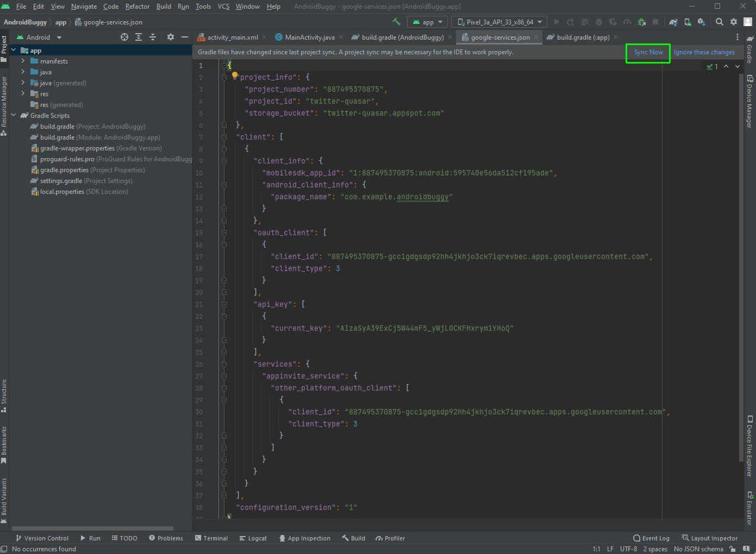
Task: Expand the manifests folder in tree
Action: pos(23,61)
